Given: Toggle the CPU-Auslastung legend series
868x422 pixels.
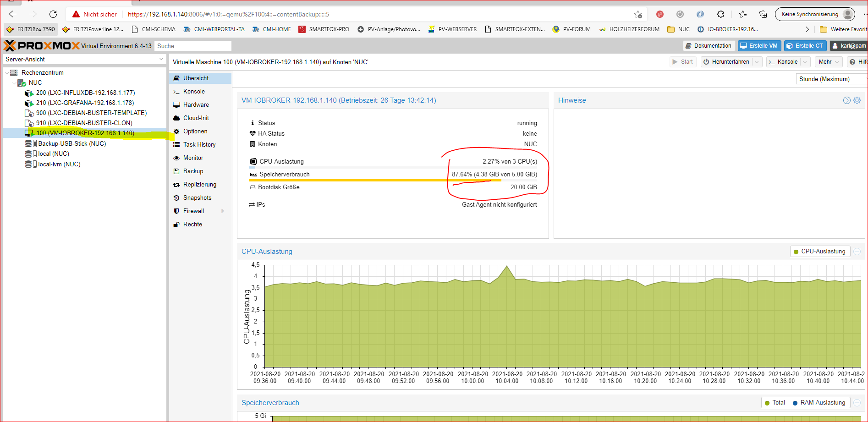Looking at the screenshot, I should (x=819, y=252).
